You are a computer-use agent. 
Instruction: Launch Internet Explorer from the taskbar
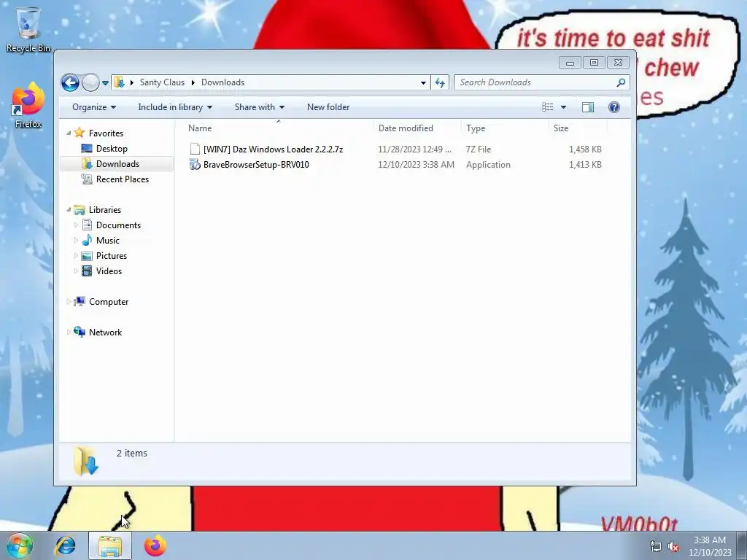coord(65,545)
